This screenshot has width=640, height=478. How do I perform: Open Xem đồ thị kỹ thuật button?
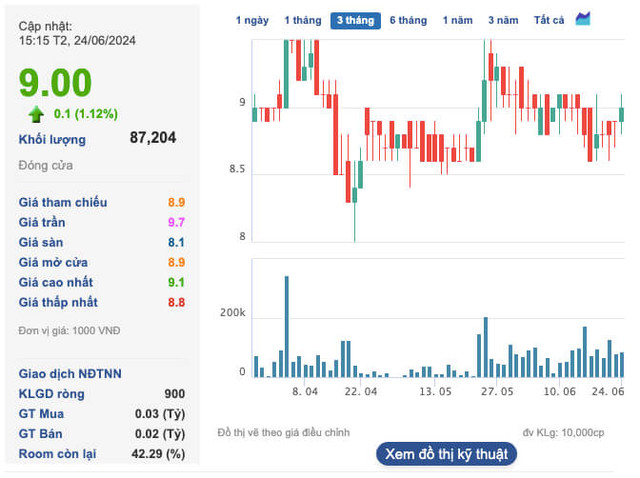click(446, 453)
